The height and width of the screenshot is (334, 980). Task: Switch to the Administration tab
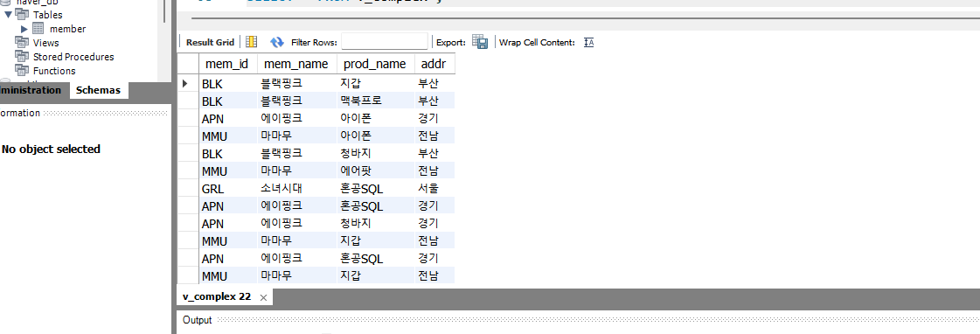pos(31,90)
